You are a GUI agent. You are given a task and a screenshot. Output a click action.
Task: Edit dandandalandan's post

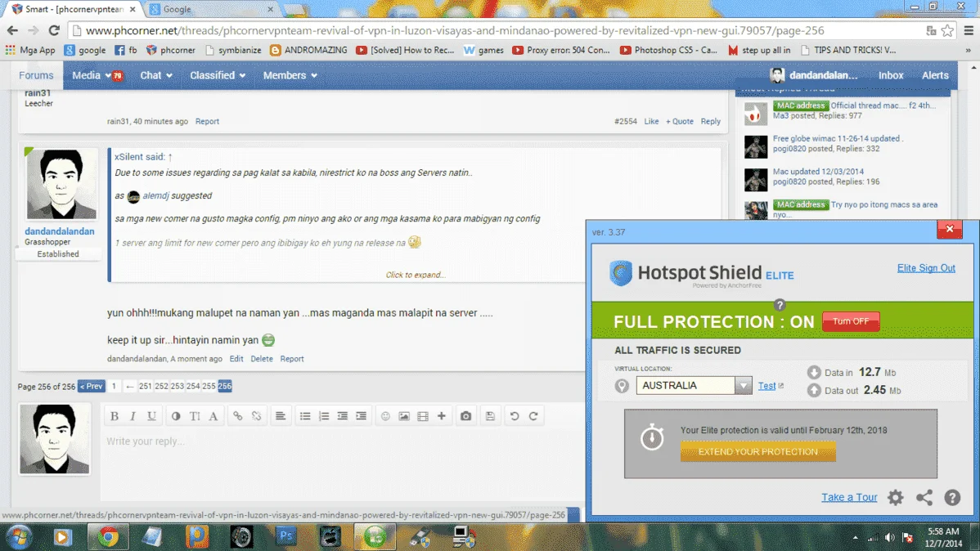click(236, 359)
